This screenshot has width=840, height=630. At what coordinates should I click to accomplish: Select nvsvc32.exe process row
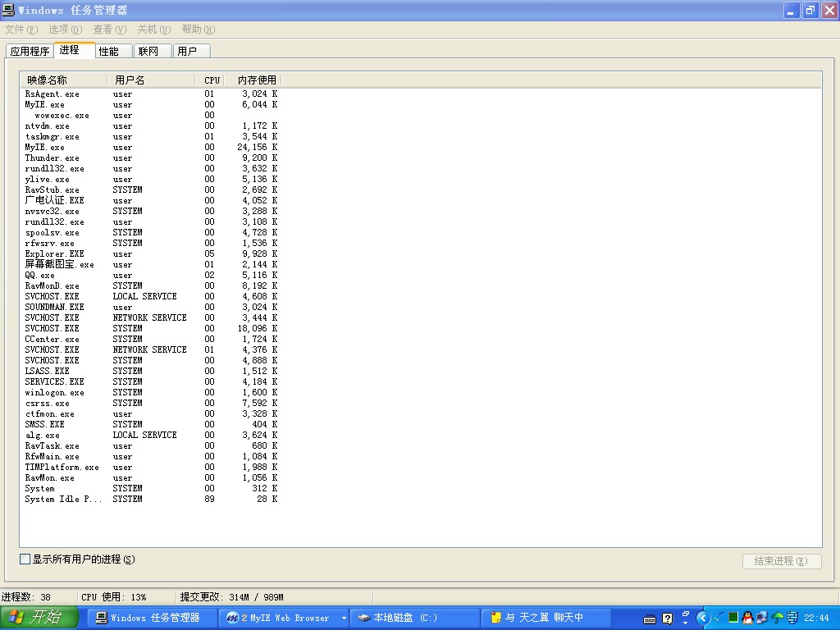coord(151,211)
